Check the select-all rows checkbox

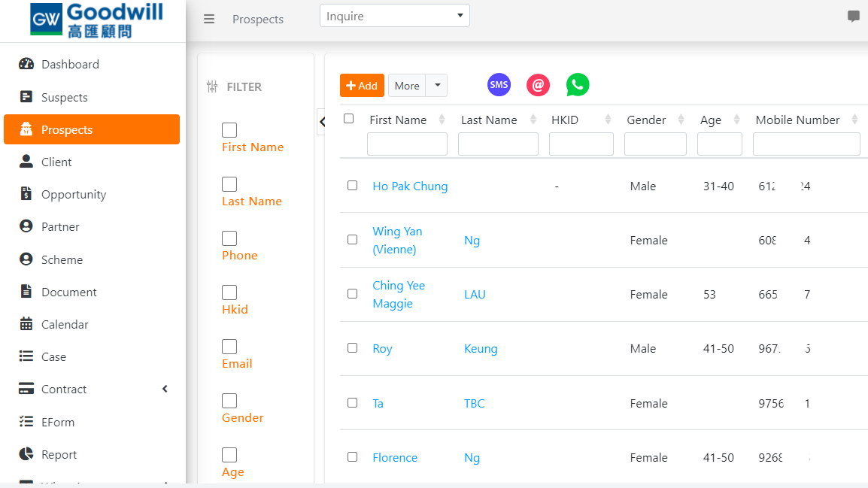coord(348,119)
